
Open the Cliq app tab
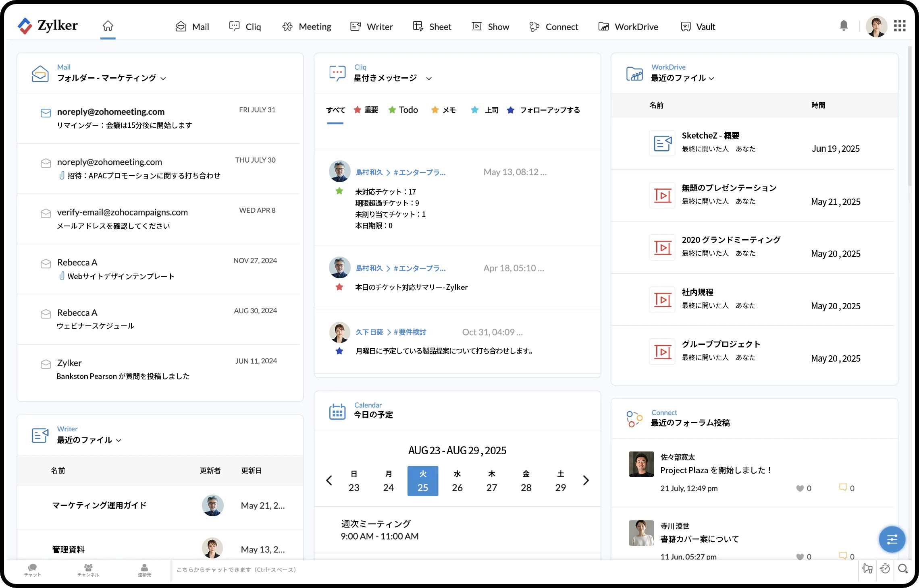click(x=245, y=27)
